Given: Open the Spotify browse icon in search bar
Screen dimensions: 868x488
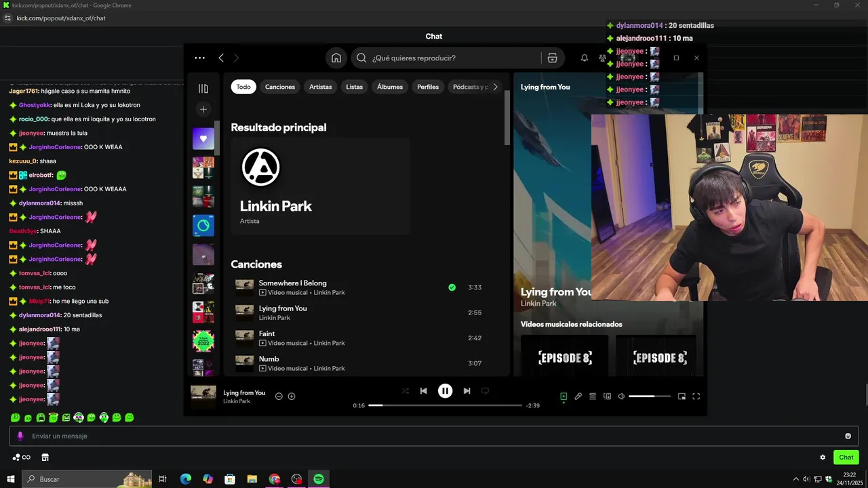Looking at the screenshot, I should (552, 58).
